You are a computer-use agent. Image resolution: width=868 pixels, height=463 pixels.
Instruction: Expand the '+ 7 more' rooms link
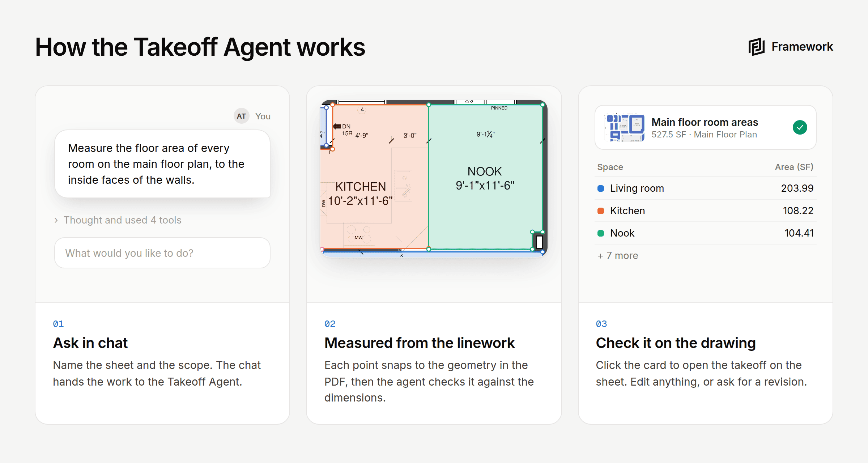click(x=618, y=256)
